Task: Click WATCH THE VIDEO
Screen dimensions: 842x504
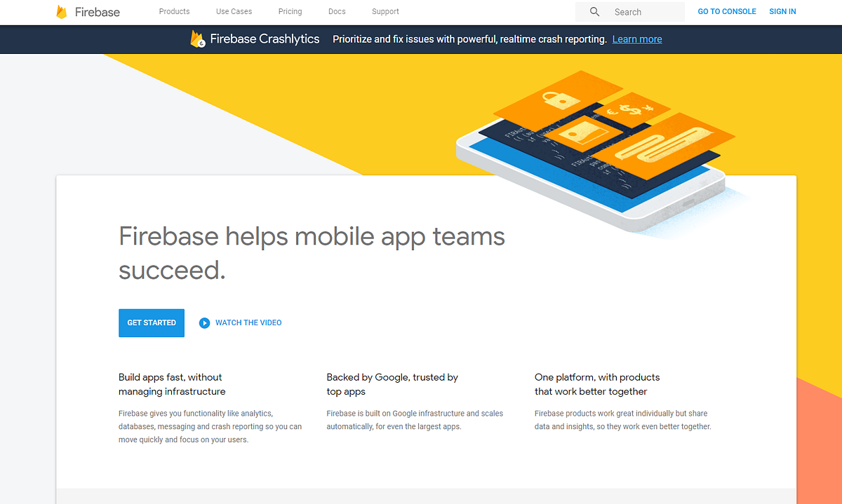Action: point(248,322)
